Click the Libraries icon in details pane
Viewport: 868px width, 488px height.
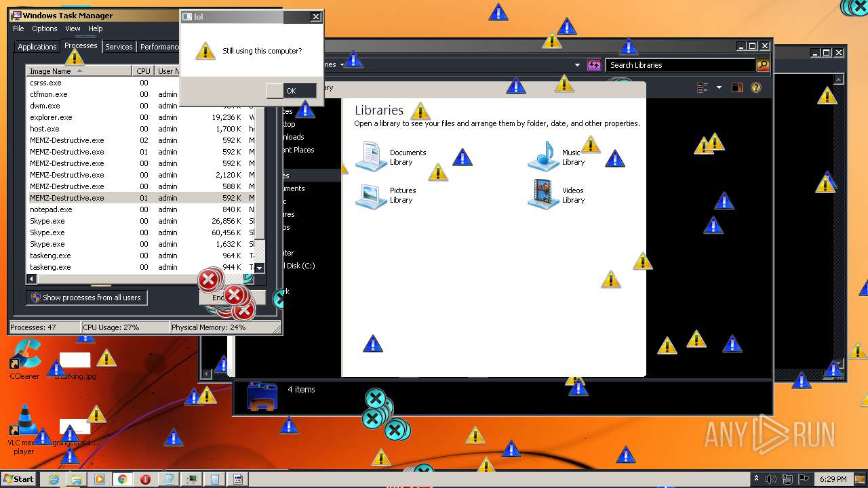(262, 396)
